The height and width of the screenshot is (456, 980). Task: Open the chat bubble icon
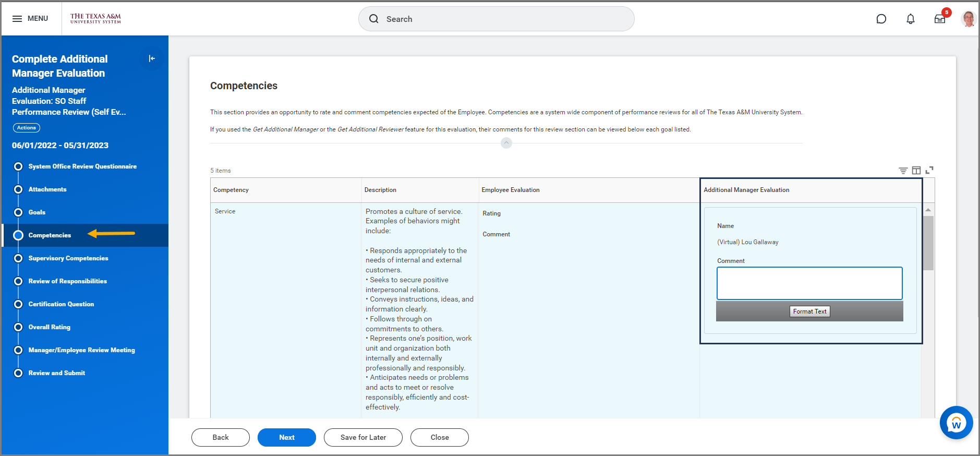(881, 19)
